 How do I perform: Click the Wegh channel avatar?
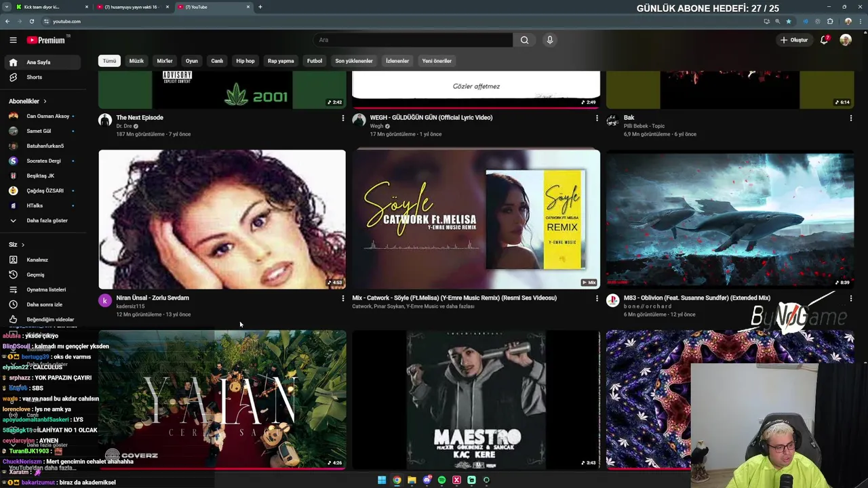point(359,121)
